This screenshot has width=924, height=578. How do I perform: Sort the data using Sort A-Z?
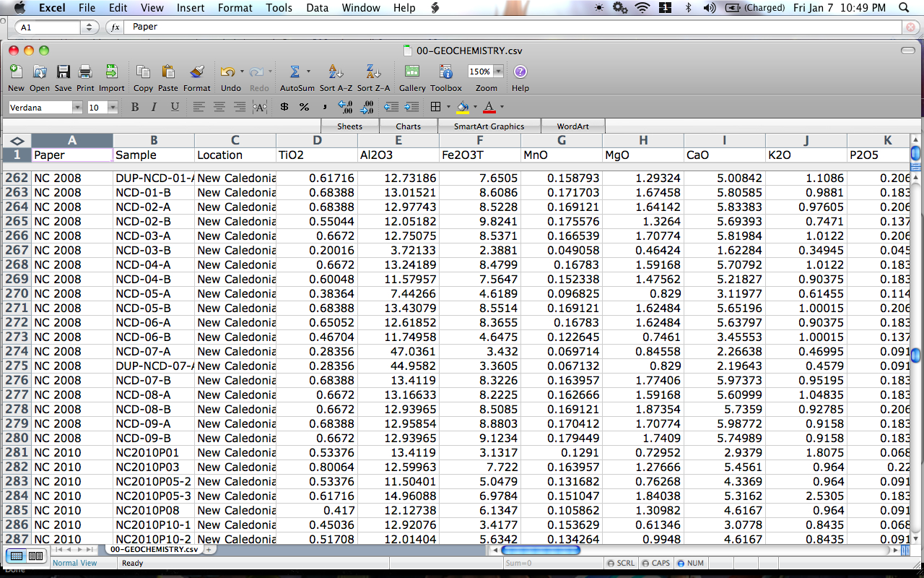[x=336, y=72]
